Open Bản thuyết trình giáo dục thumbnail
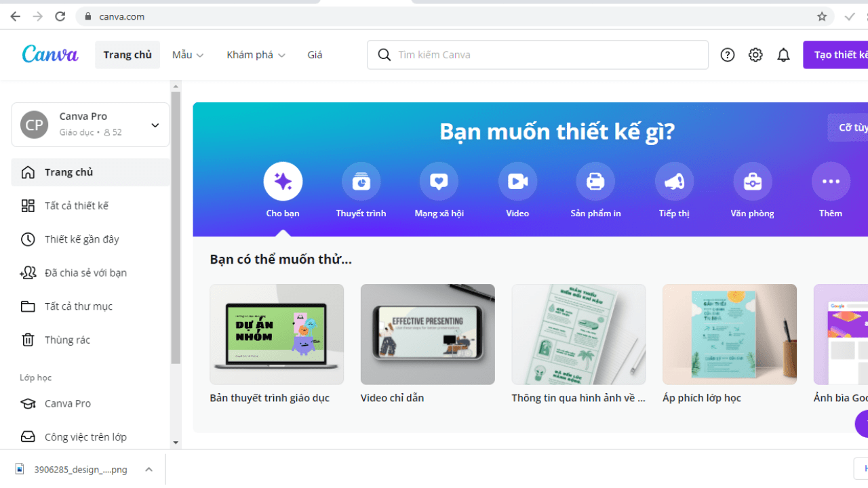The image size is (868, 488). pos(277,334)
